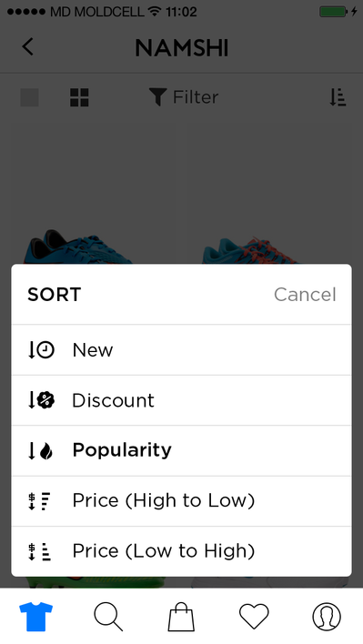This screenshot has width=363, height=644.
Task: Open the search magnifier tab
Action: 108,617
